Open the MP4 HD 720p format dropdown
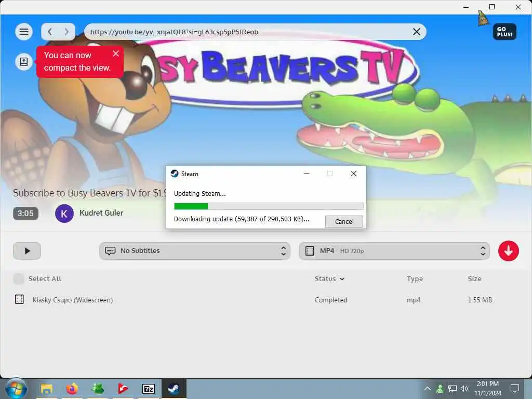 [x=394, y=251]
